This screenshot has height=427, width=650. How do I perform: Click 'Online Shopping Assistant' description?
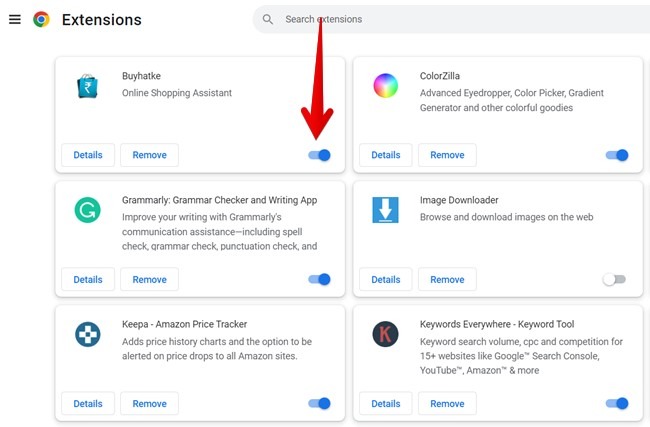pos(177,93)
